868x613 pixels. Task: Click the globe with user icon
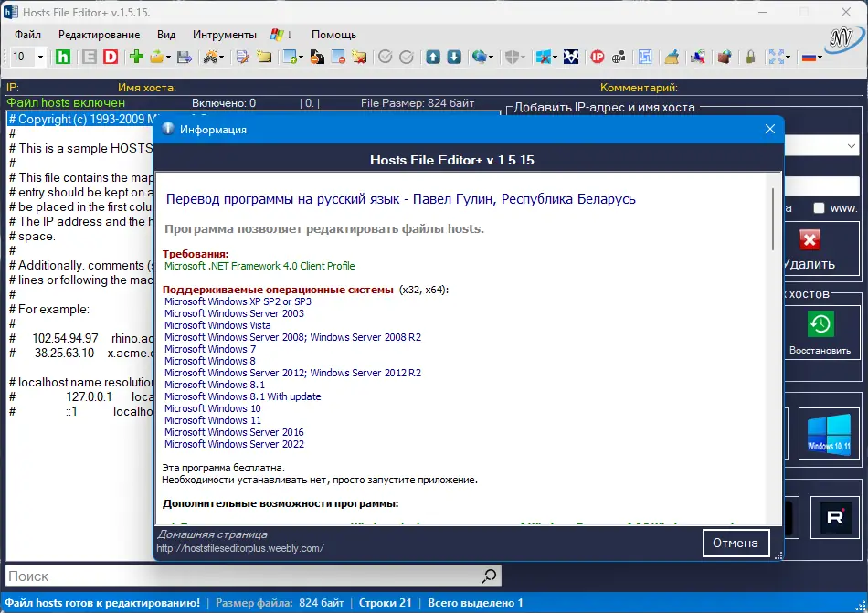pos(619,57)
